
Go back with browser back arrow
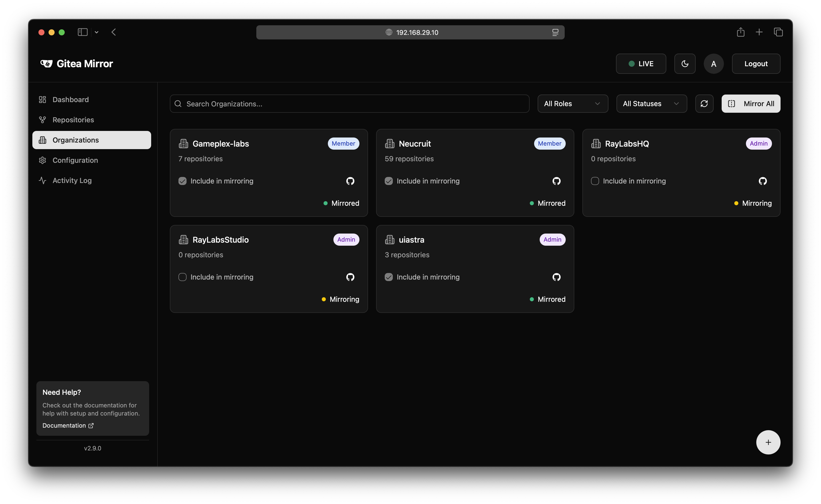click(114, 32)
